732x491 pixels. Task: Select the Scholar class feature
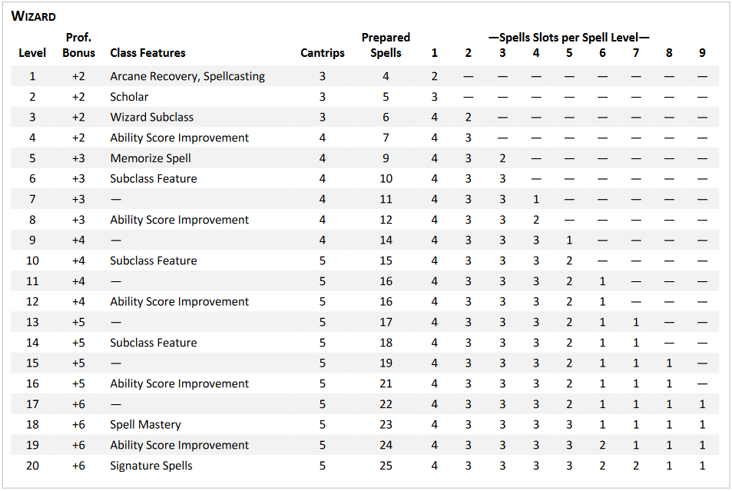[130, 97]
